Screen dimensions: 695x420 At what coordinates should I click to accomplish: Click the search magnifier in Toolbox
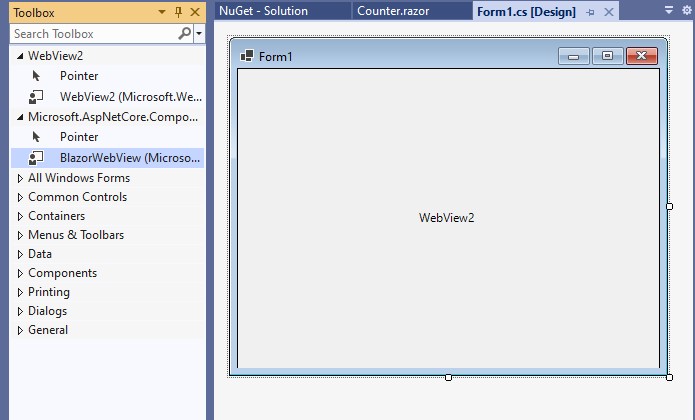click(185, 33)
